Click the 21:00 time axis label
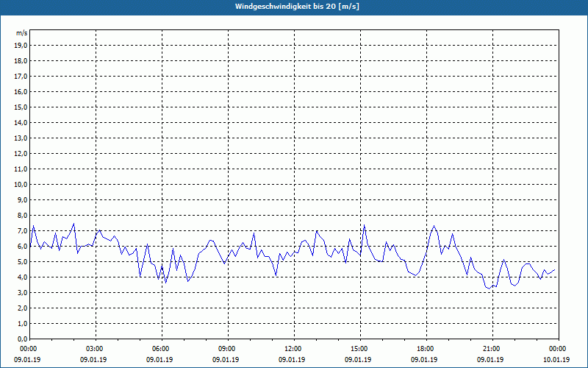Viewport: 588px width, 368px height. 492,349
